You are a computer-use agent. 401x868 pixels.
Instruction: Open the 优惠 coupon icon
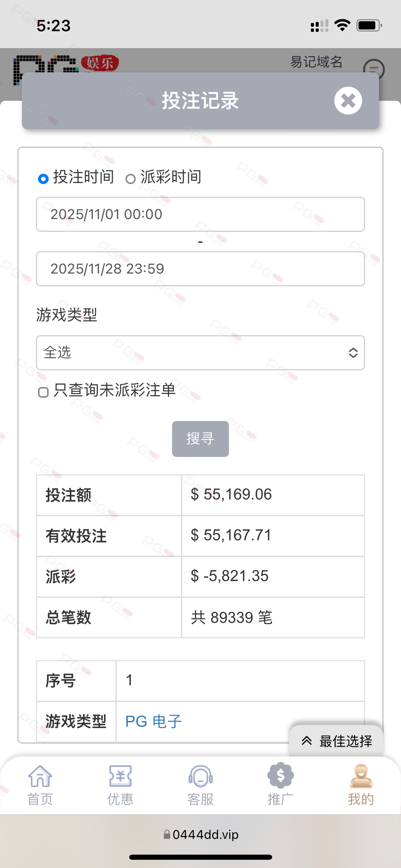pyautogui.click(x=120, y=776)
